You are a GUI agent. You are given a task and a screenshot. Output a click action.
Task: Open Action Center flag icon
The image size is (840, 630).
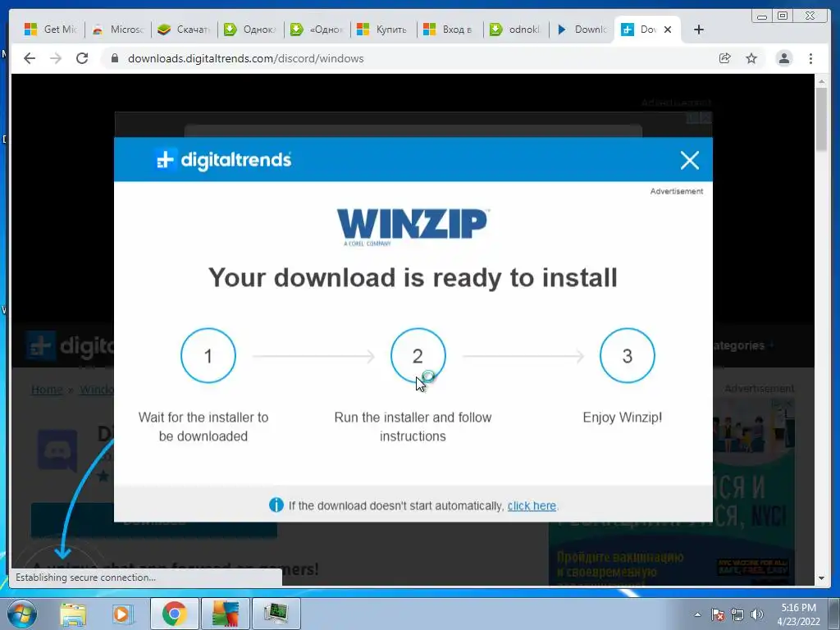[718, 614]
